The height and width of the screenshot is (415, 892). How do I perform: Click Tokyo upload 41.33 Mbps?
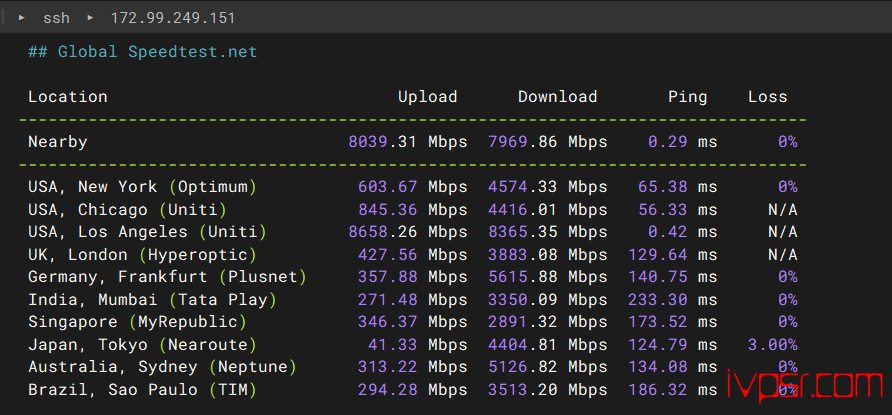point(418,345)
